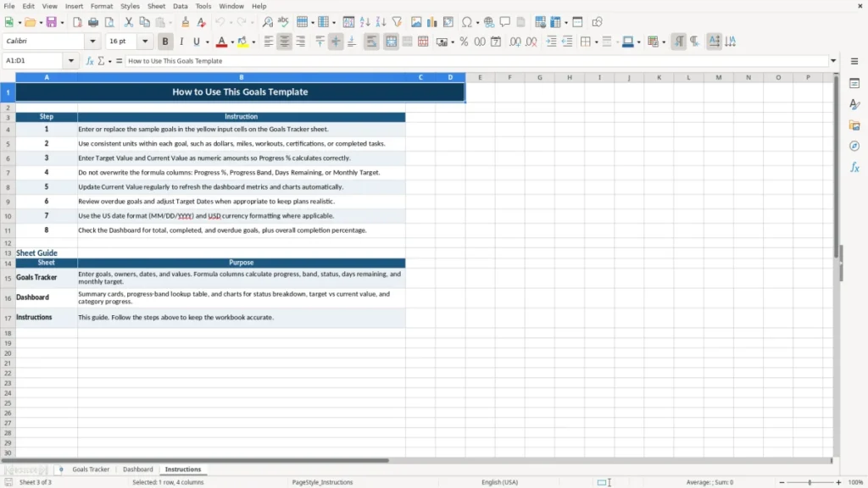The image size is (868, 488).
Task: Expand the Font Size dropdown
Action: (145, 41)
